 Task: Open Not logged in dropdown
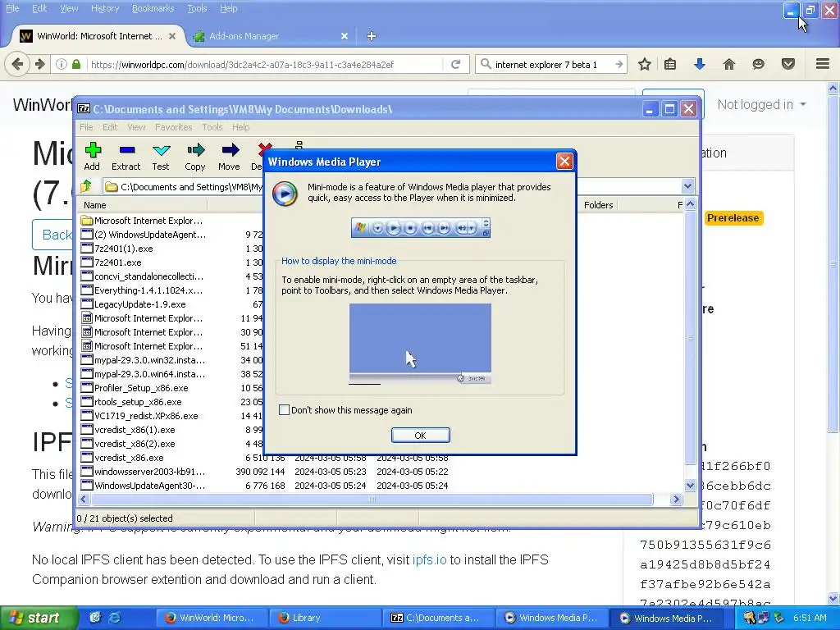tap(761, 104)
